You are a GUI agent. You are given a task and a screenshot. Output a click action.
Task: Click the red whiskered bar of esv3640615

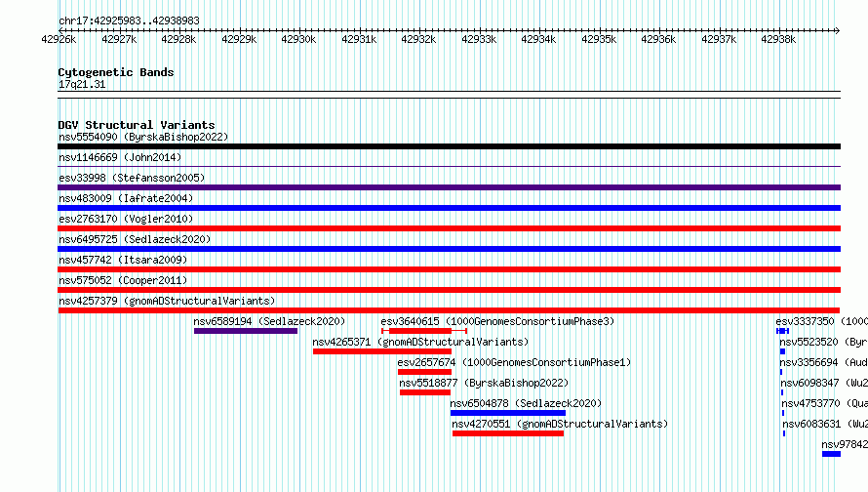point(424,331)
